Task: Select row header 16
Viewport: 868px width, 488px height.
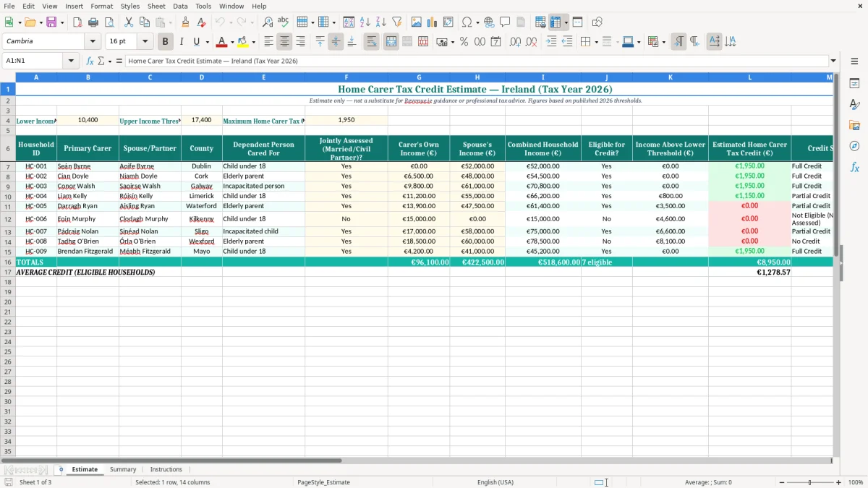Action: click(x=7, y=262)
